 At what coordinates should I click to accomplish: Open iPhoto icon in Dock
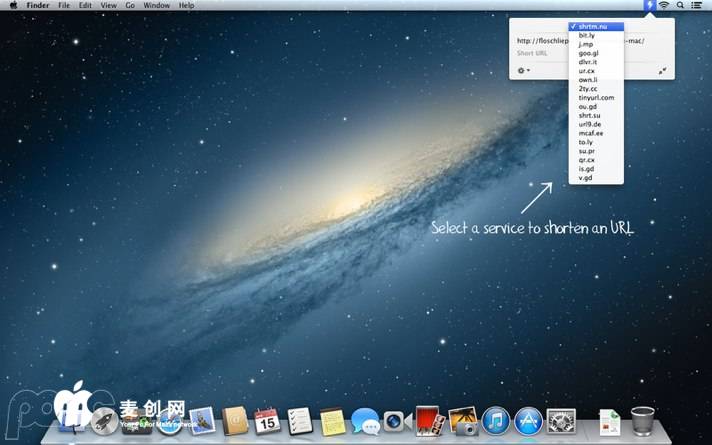tap(463, 421)
